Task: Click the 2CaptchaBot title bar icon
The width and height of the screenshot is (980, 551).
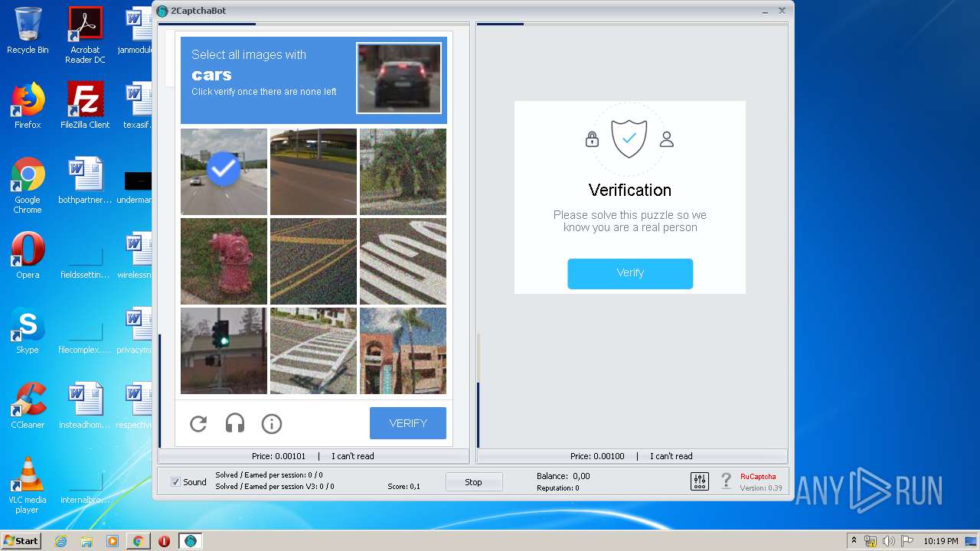Action: click(162, 11)
